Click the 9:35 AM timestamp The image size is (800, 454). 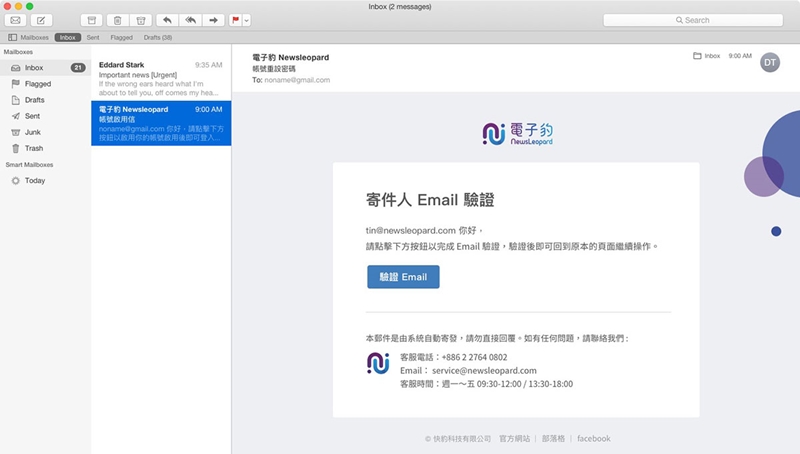209,65
